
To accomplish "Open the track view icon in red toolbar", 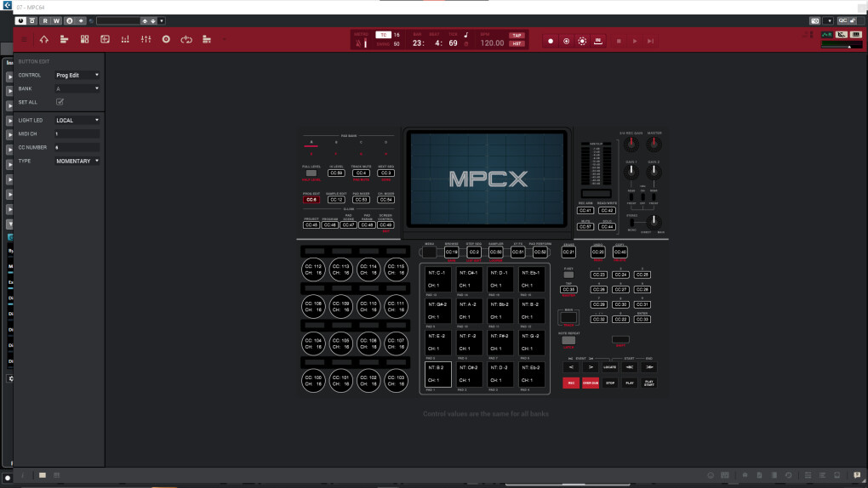I will tap(64, 39).
